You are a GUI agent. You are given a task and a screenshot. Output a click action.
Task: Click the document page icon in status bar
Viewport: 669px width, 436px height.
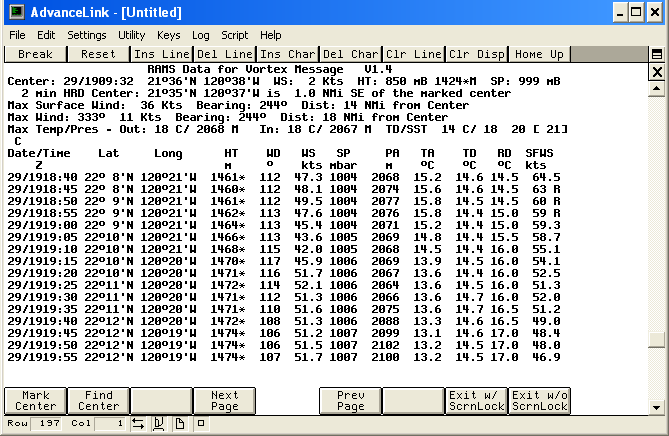pyautogui.click(x=180, y=423)
